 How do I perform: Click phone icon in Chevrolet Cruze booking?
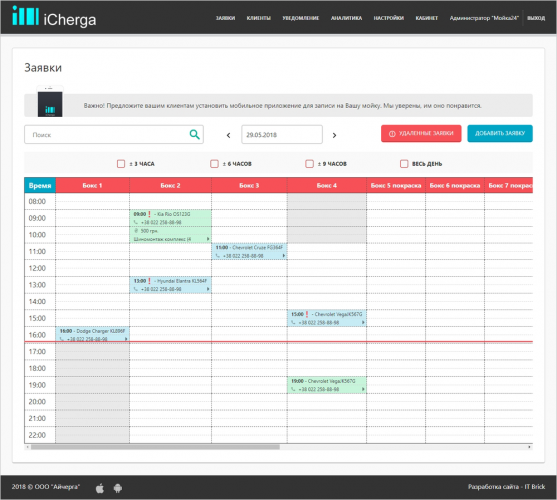coord(218,256)
